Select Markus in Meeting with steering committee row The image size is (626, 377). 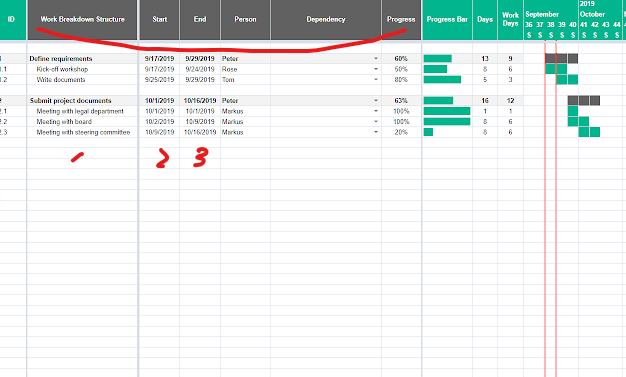[x=246, y=132]
